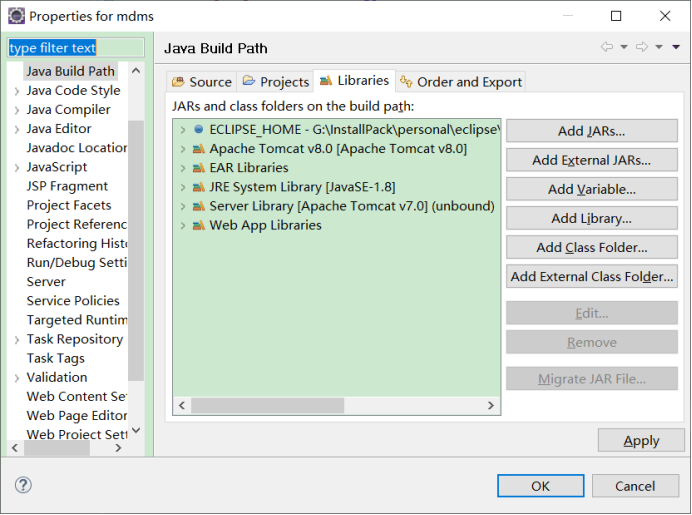Select Java Build Path in sidebar
This screenshot has height=515, width=692.
point(70,71)
